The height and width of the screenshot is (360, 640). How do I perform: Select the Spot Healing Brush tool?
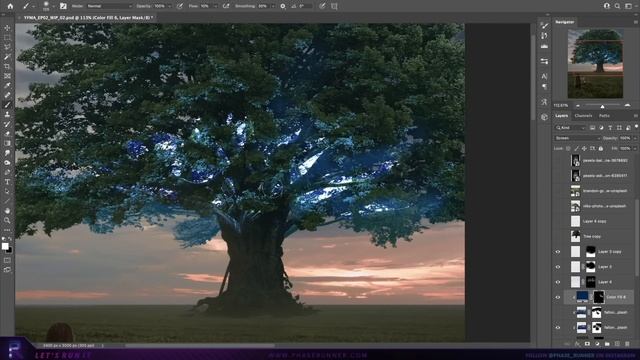(7, 95)
